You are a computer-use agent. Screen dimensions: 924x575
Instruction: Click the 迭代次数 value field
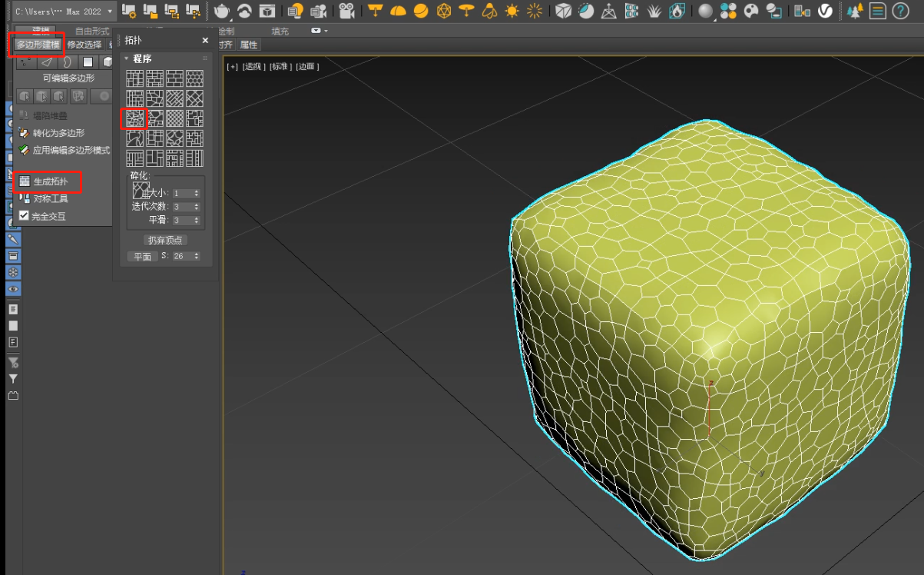182,207
